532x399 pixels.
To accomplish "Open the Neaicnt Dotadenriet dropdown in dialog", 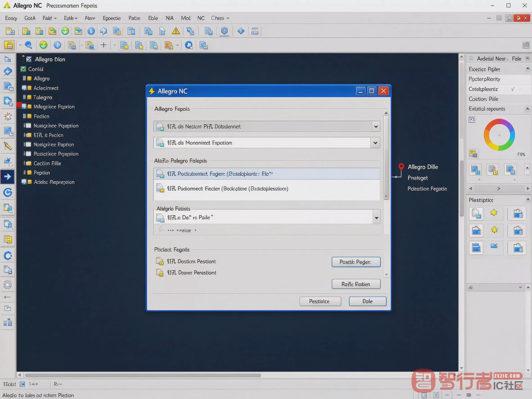I will 376,126.
